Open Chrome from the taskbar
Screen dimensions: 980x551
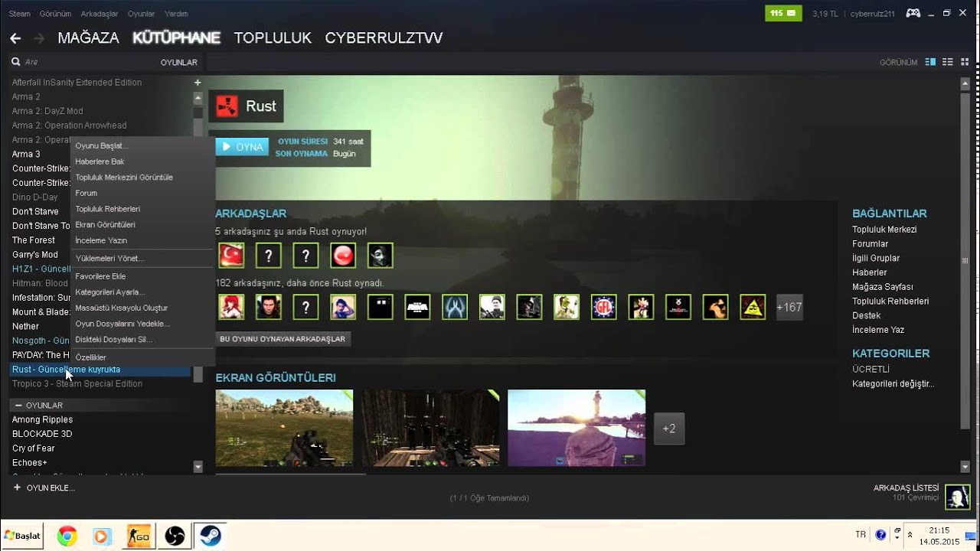(x=67, y=536)
